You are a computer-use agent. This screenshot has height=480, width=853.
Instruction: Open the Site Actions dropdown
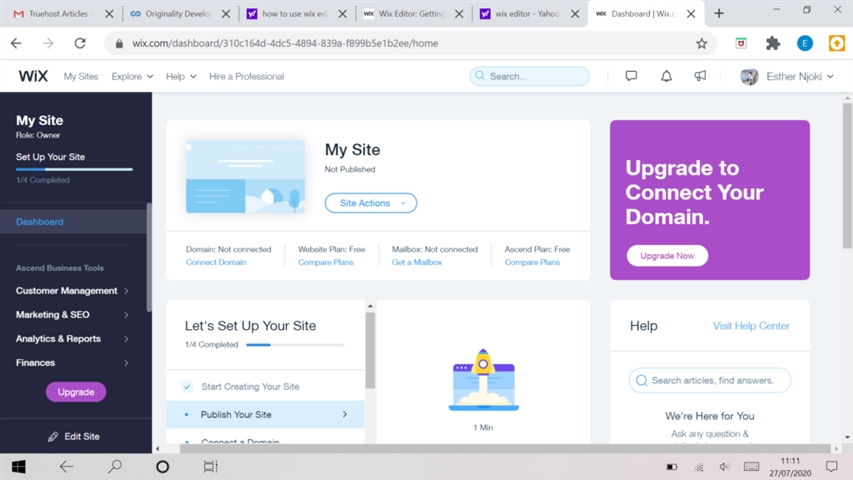click(370, 203)
